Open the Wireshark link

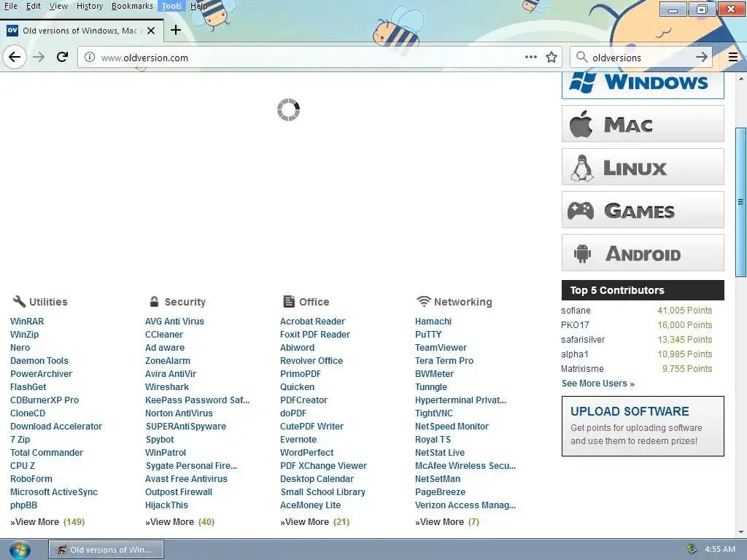point(167,387)
